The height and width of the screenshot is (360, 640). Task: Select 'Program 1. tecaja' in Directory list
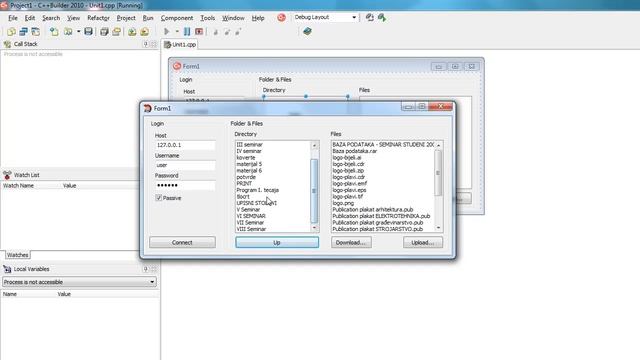[x=258, y=190]
